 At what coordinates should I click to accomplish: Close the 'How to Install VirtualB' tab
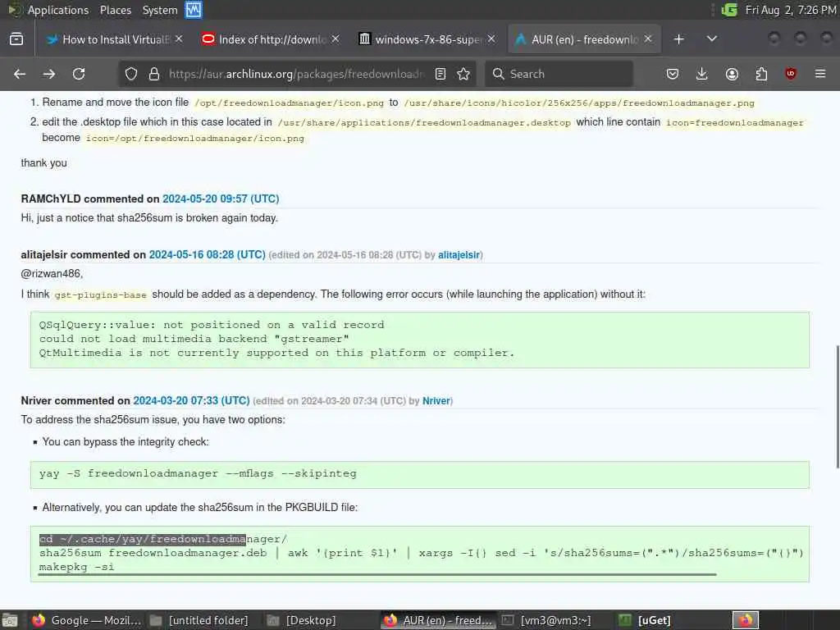click(x=179, y=39)
